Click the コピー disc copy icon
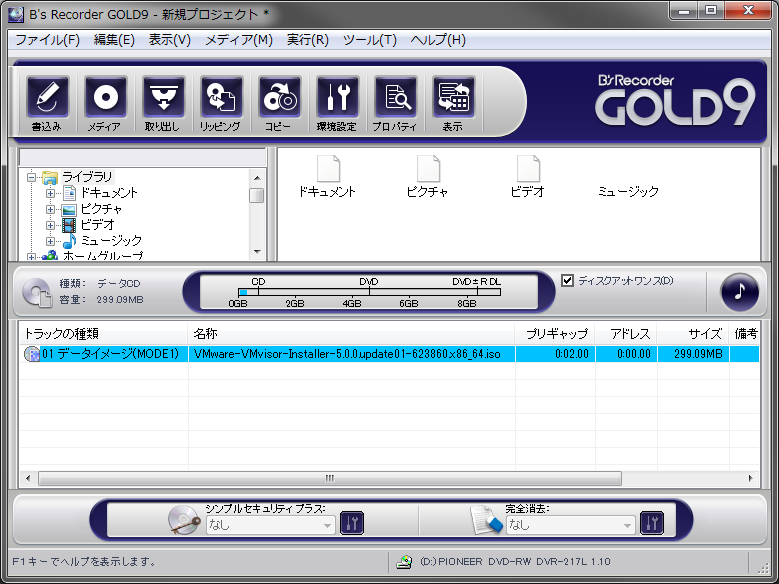 click(x=280, y=97)
